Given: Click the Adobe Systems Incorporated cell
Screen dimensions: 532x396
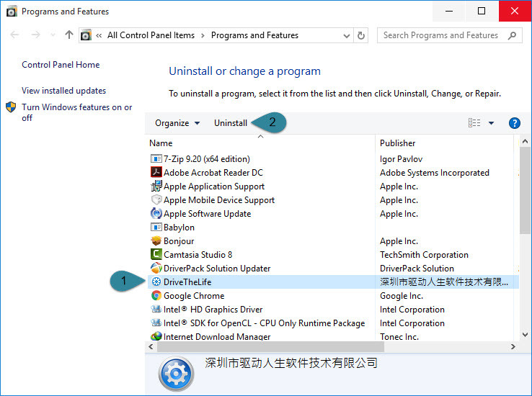Looking at the screenshot, I should click(x=434, y=172).
